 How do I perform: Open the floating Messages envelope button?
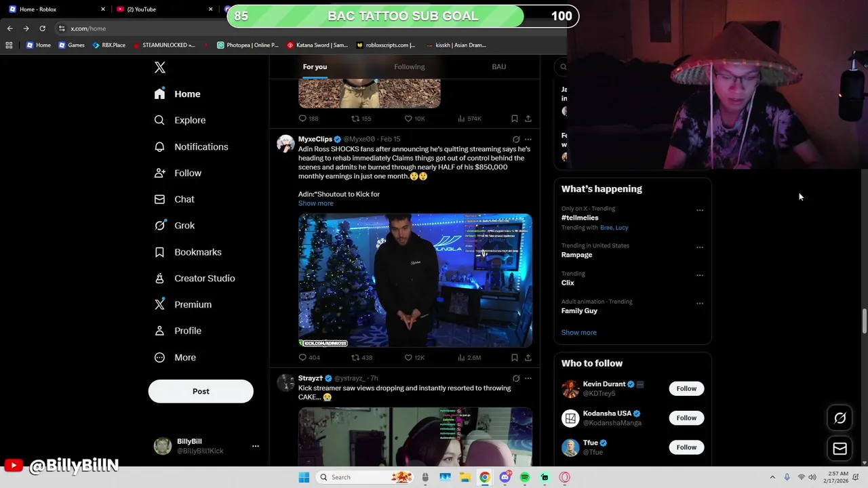pos(840,448)
